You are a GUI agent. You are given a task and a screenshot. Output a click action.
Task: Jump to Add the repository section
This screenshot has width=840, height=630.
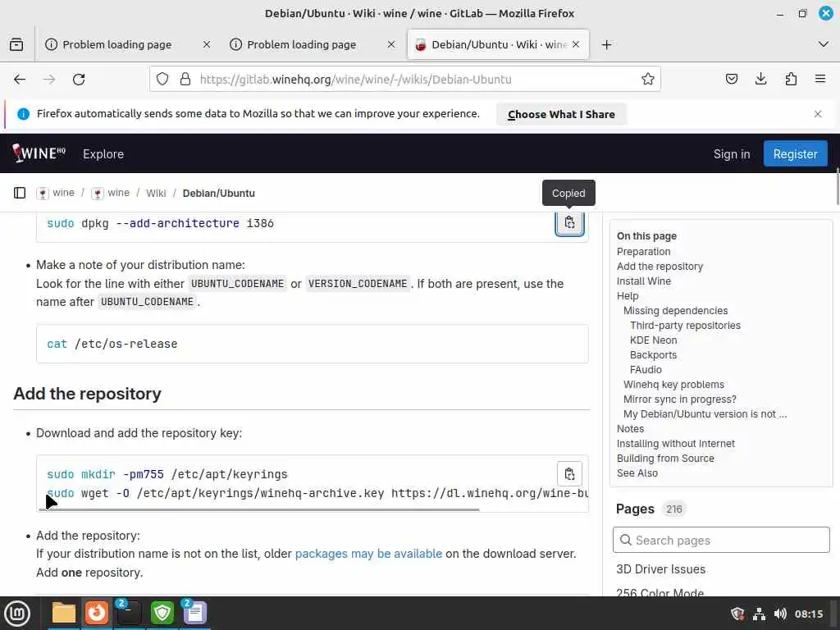click(660, 267)
